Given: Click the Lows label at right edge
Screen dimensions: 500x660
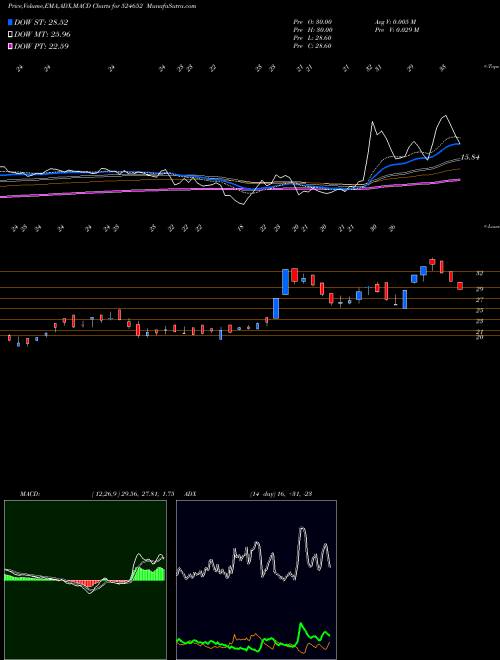Looking at the screenshot, I should (491, 226).
